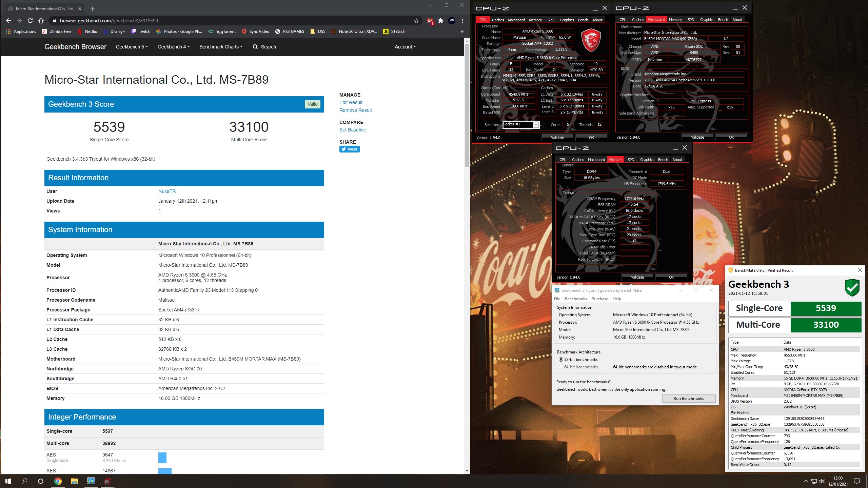Click the Remove Result link
This screenshot has height=488, width=868.
(355, 110)
